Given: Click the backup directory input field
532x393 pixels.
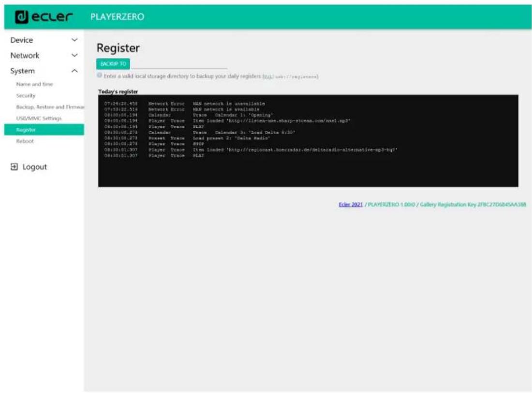Looking at the screenshot, I should pos(178,64).
